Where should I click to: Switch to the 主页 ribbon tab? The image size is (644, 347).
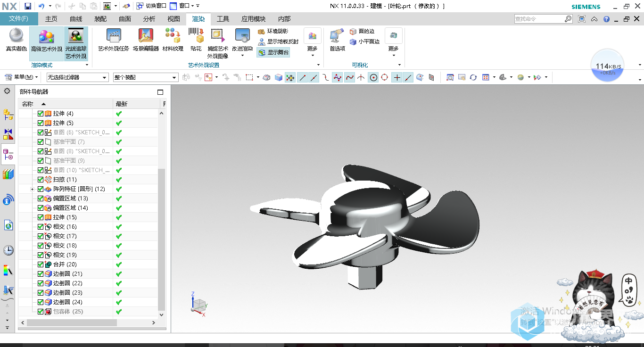pos(51,19)
